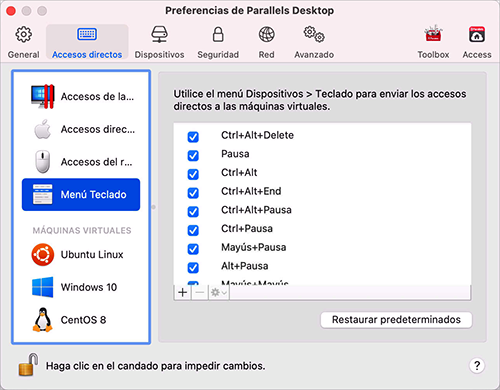Select the Accesos directos keyboard icon
This screenshot has width=500, height=390.
87,34
